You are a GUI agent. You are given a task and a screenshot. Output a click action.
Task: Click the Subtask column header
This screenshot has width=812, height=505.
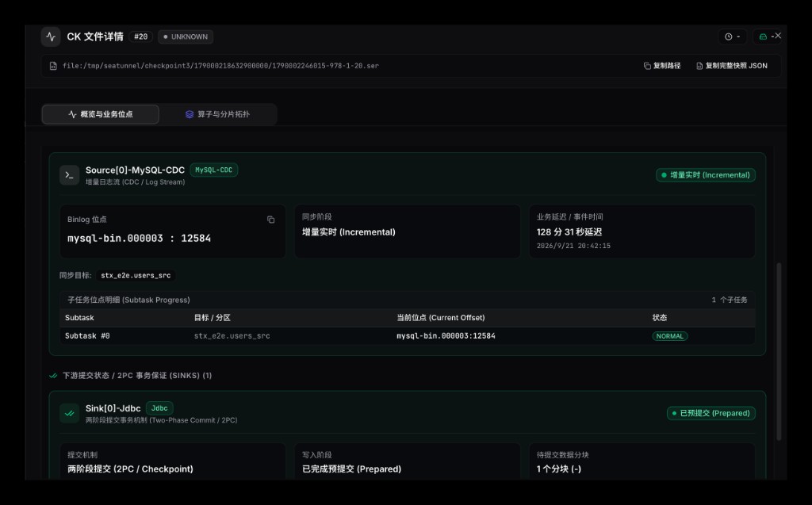tap(79, 317)
